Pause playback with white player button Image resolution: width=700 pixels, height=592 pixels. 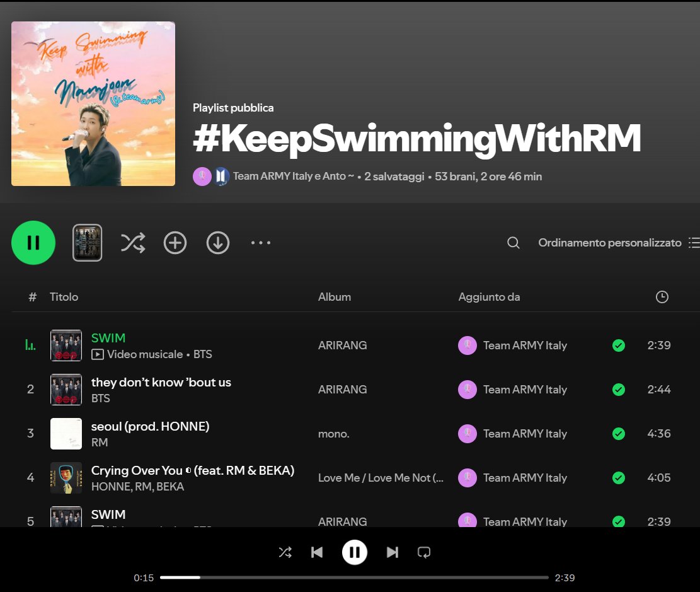point(355,553)
